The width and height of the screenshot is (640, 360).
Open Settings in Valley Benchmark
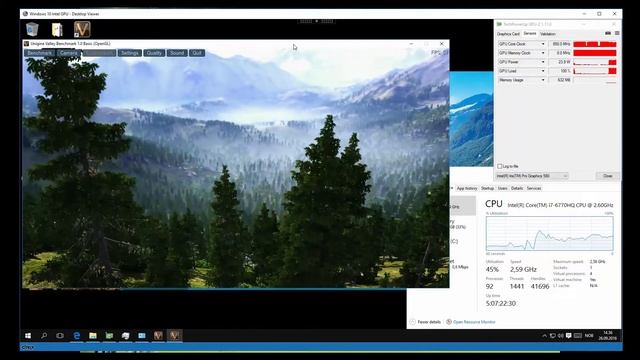click(x=129, y=53)
